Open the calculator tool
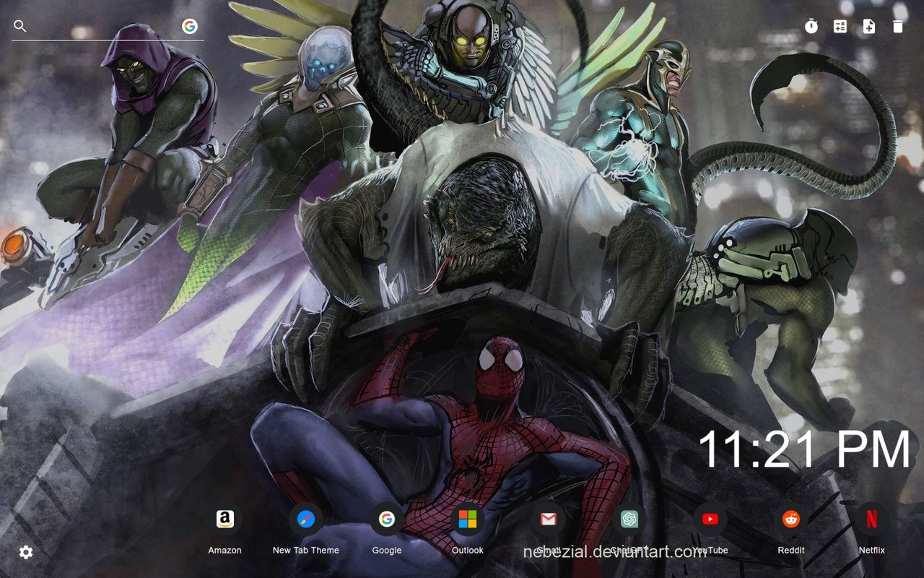 coord(840,27)
